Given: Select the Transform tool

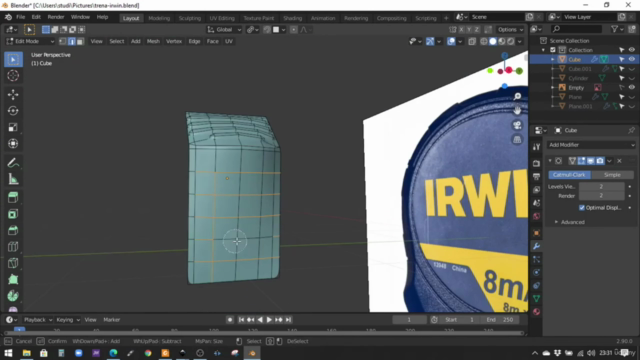Looking at the screenshot, I should (x=13, y=143).
